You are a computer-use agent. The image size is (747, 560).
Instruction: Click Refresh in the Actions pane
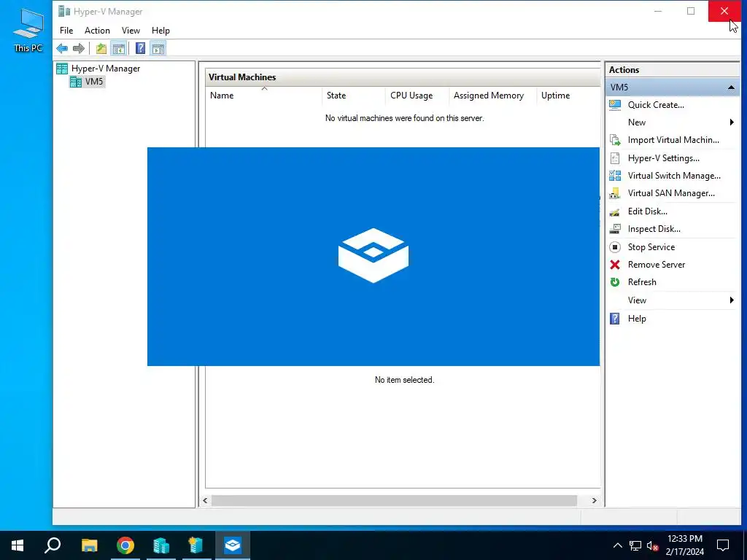[x=642, y=282]
